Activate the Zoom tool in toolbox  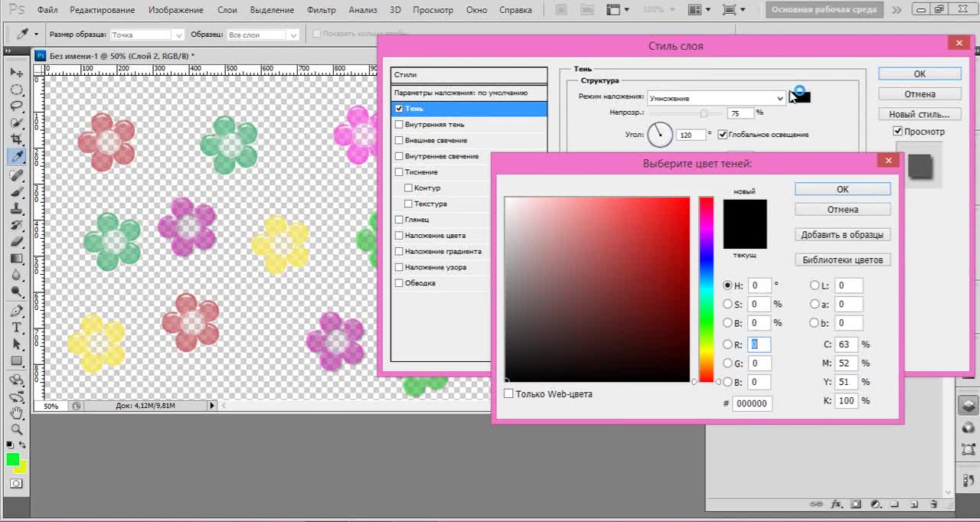point(16,429)
